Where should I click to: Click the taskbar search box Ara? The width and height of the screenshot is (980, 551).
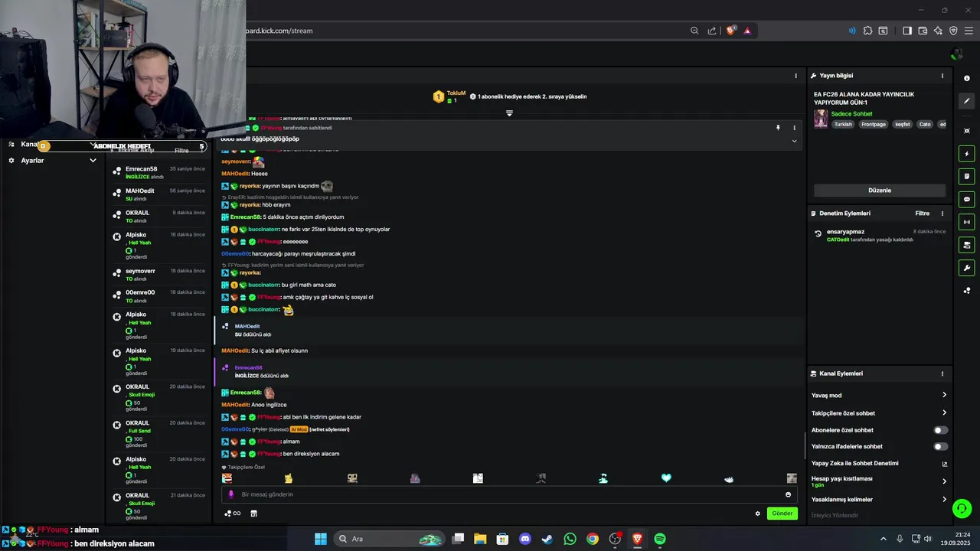tap(390, 539)
